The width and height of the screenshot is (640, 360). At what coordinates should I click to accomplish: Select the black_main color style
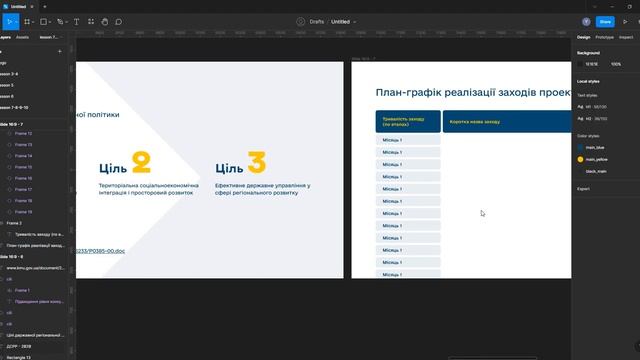(x=592, y=171)
